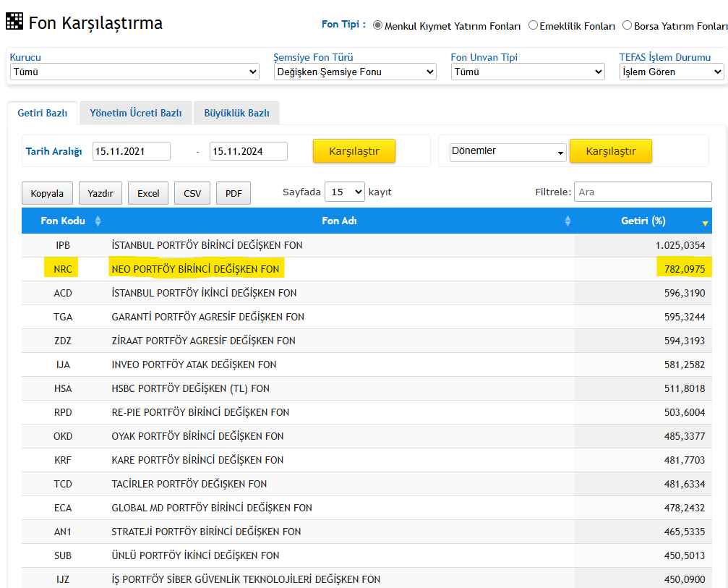Sort by Getiri (%) yellow arrow
Image resolution: width=728 pixels, height=588 pixels.
pyautogui.click(x=705, y=223)
